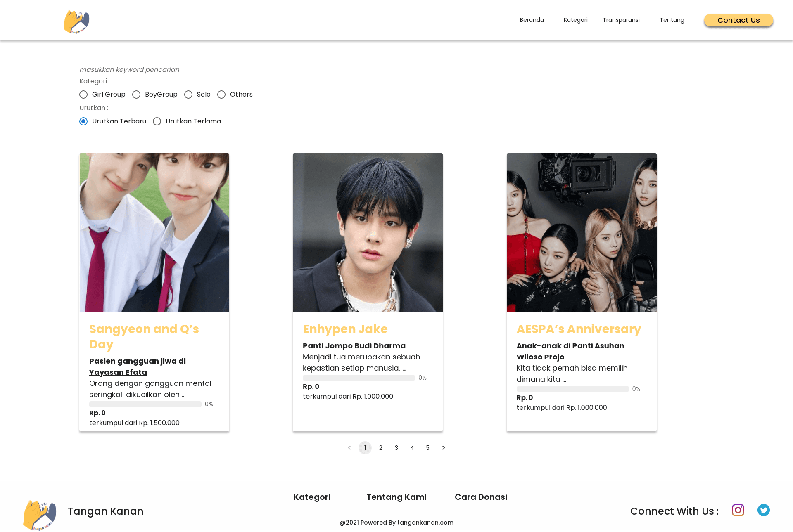
Task: Go to page 5 in pagination
Action: [x=428, y=448]
